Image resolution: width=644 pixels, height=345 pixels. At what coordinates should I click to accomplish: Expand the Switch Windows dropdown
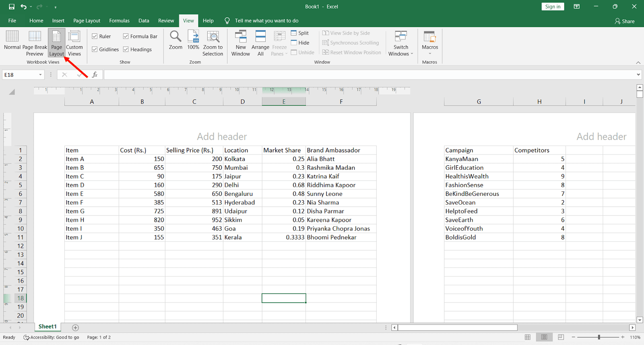coord(400,44)
